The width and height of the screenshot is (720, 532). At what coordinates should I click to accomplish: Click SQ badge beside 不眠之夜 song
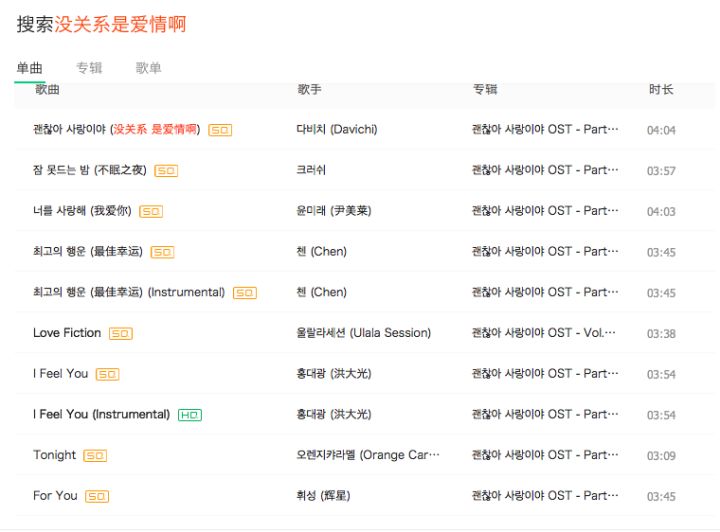click(x=166, y=171)
